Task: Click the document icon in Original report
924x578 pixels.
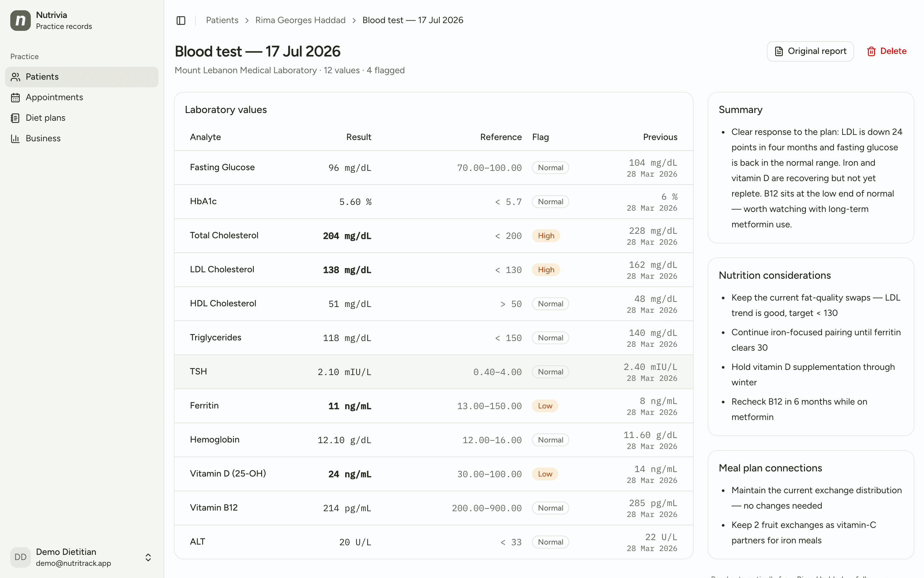Action: click(779, 51)
